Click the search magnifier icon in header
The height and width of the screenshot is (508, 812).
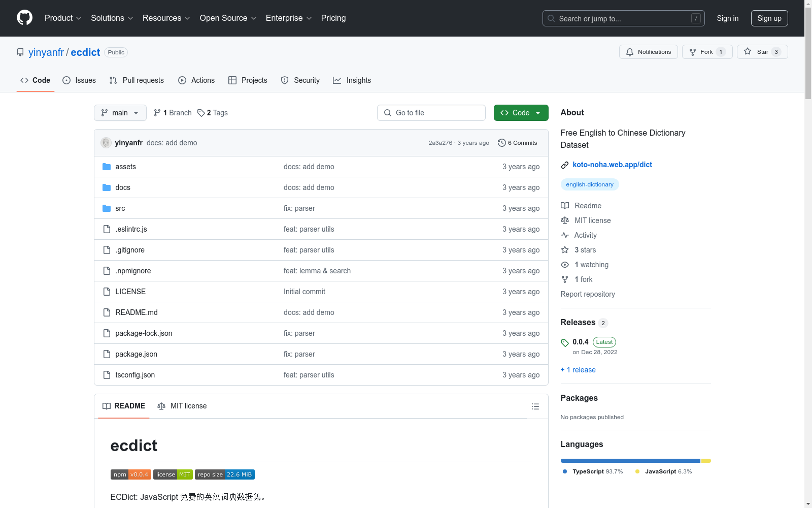tap(551, 18)
